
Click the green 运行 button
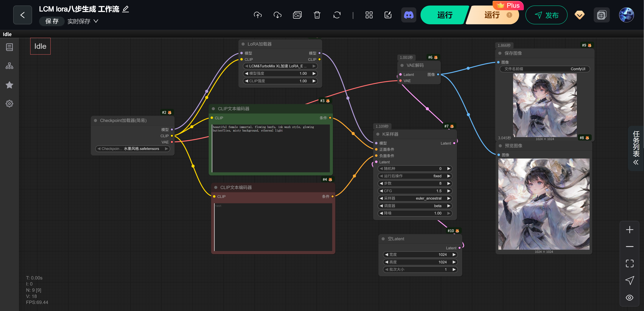444,15
